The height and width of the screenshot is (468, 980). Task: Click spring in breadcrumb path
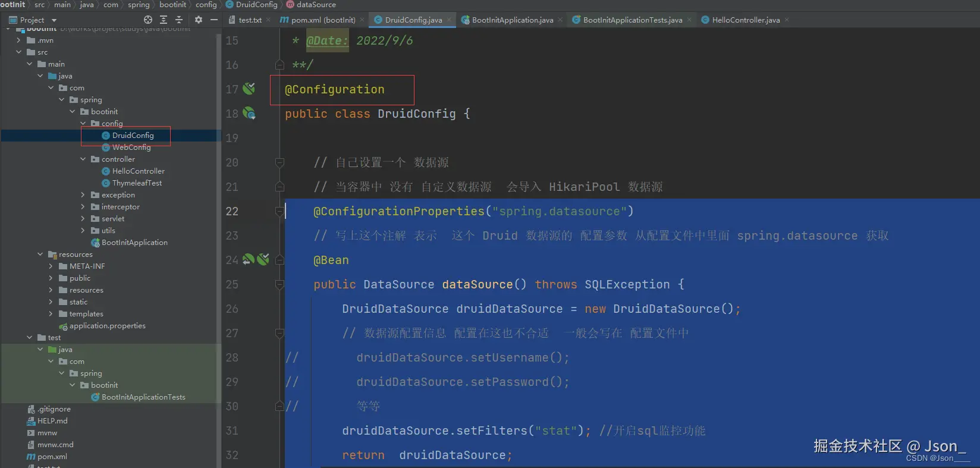(x=139, y=5)
